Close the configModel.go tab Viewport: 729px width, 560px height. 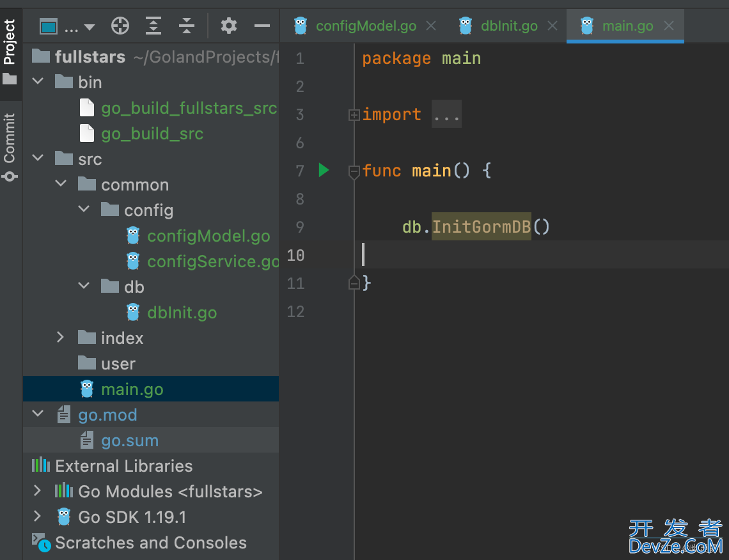click(432, 26)
